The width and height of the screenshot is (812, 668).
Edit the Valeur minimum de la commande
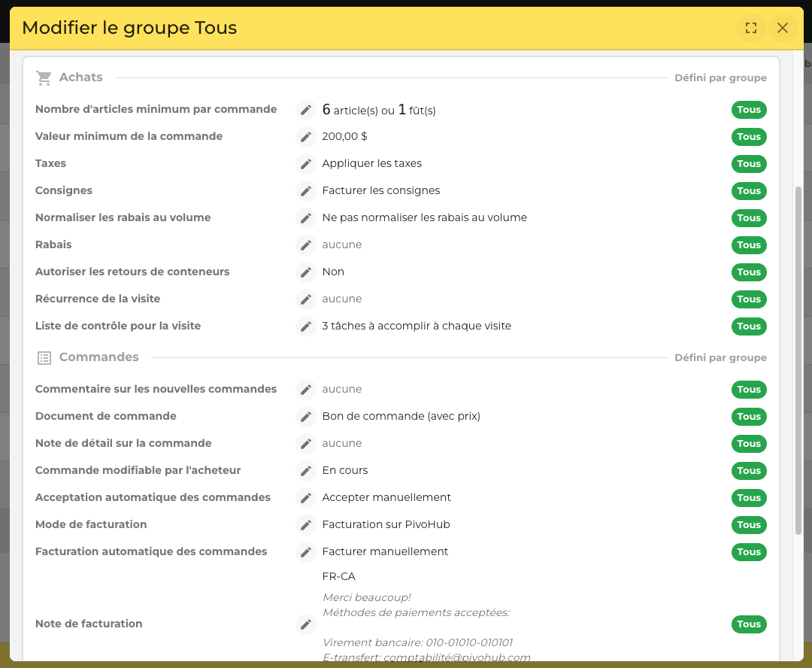click(305, 137)
